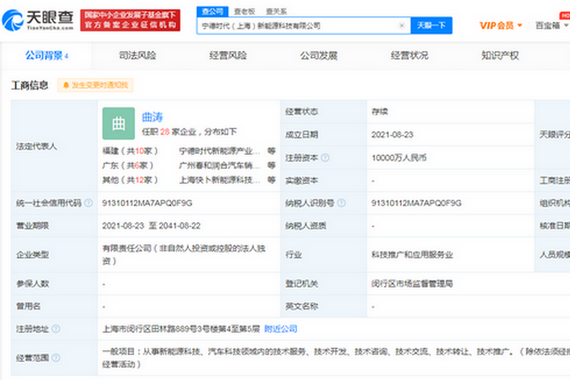
Task: Open the 司法风险 tab
Action: [x=137, y=55]
